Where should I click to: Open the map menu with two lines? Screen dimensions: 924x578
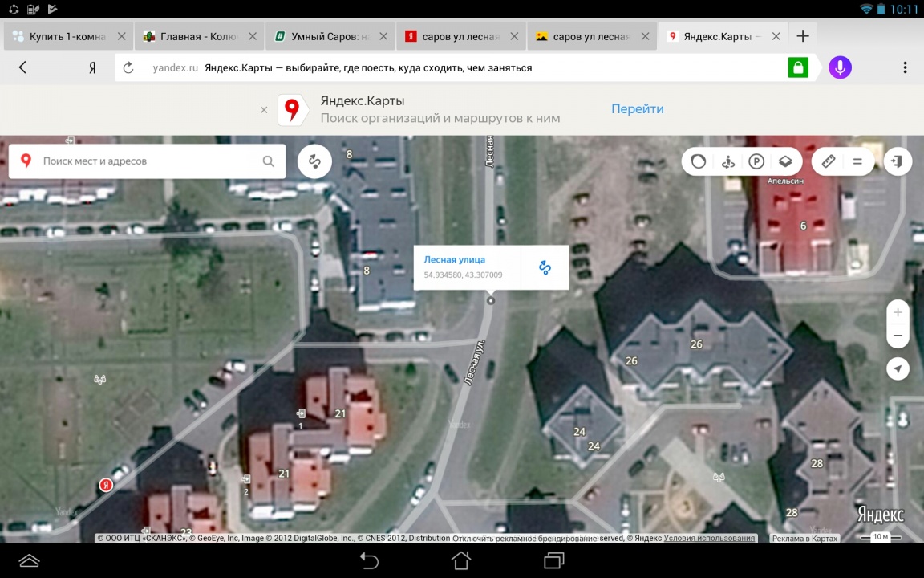857,161
